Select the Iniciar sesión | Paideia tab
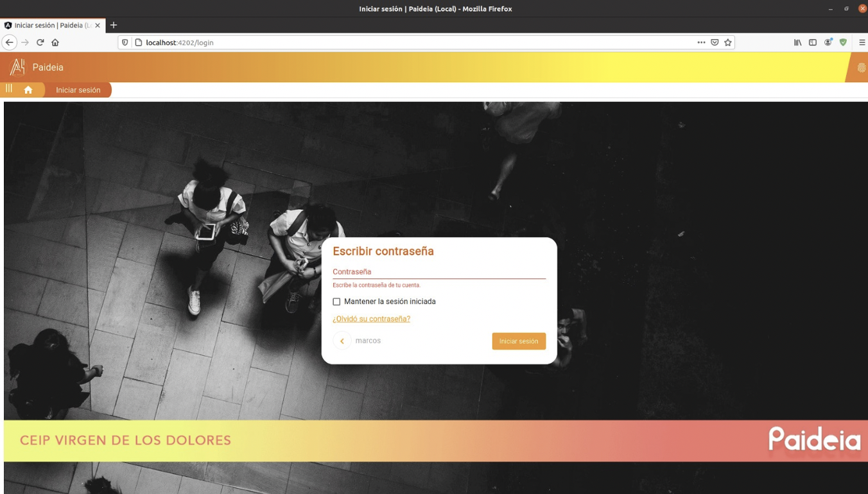This screenshot has width=868, height=494. click(x=53, y=25)
